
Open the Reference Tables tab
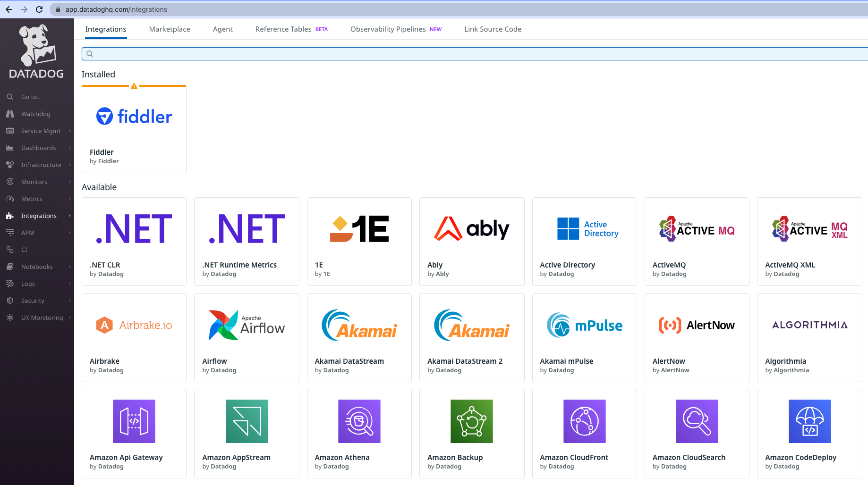tap(291, 29)
